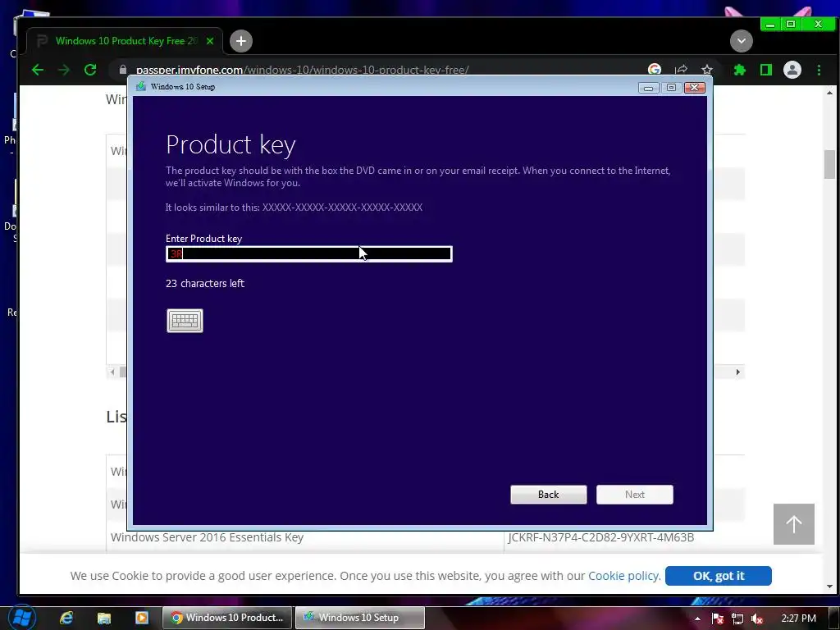The height and width of the screenshot is (630, 840).
Task: Reload the Chrome page
Action: coord(90,70)
